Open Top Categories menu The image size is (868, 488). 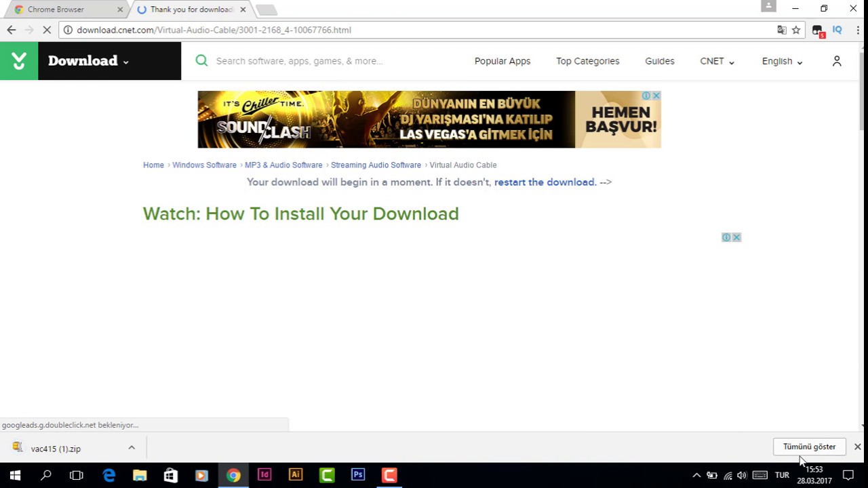point(588,61)
